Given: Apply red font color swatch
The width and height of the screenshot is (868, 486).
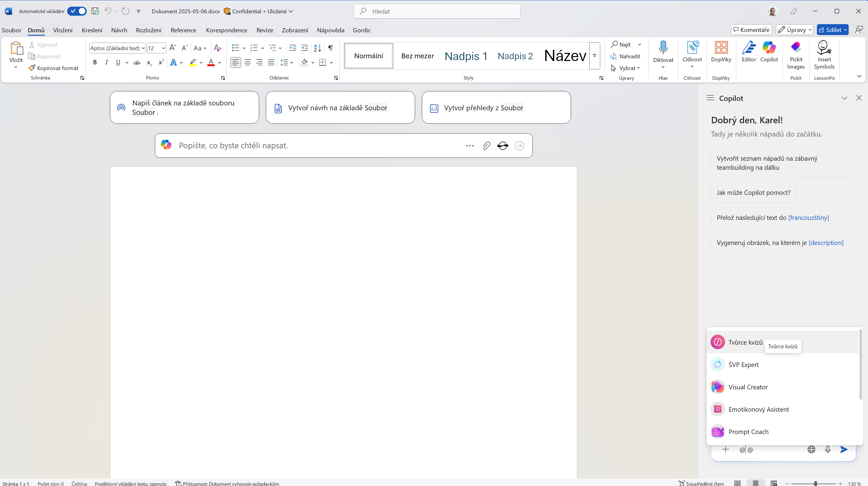Looking at the screenshot, I should click(211, 62).
